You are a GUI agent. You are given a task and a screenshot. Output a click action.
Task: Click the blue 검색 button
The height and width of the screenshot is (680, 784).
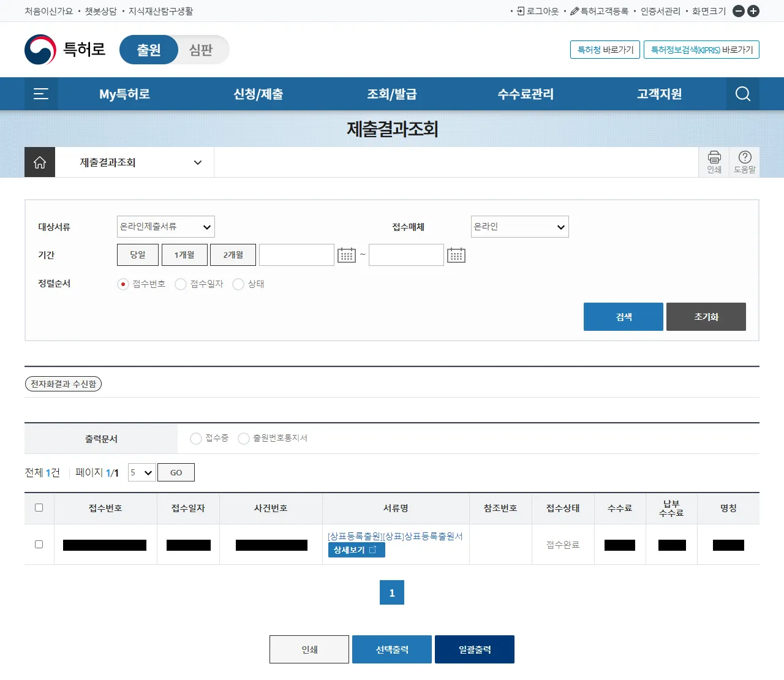(623, 317)
